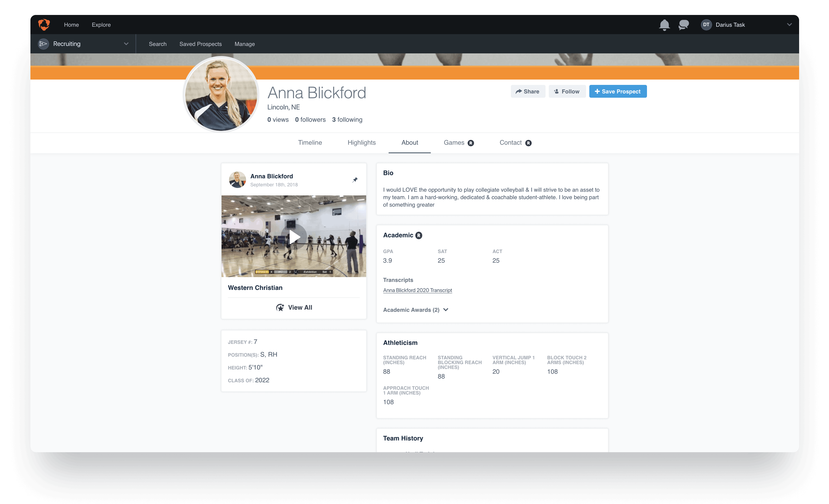Viewport: 829px width, 504px height.
Task: Toggle Follow for Anna Blickford
Action: [x=567, y=91]
